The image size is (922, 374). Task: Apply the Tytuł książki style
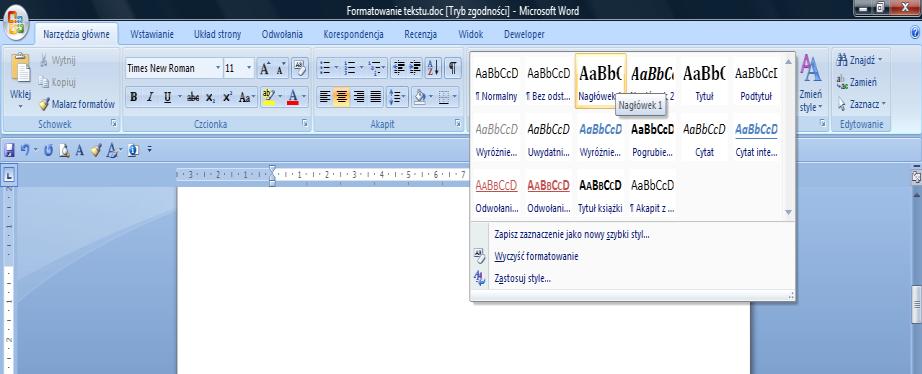pos(600,193)
